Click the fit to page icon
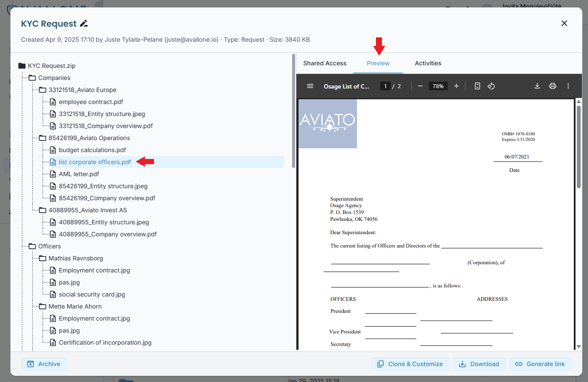Image resolution: width=588 pixels, height=382 pixels. tap(477, 86)
